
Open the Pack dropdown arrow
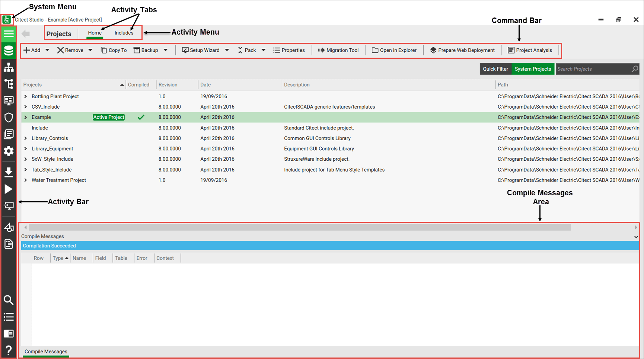tap(264, 50)
